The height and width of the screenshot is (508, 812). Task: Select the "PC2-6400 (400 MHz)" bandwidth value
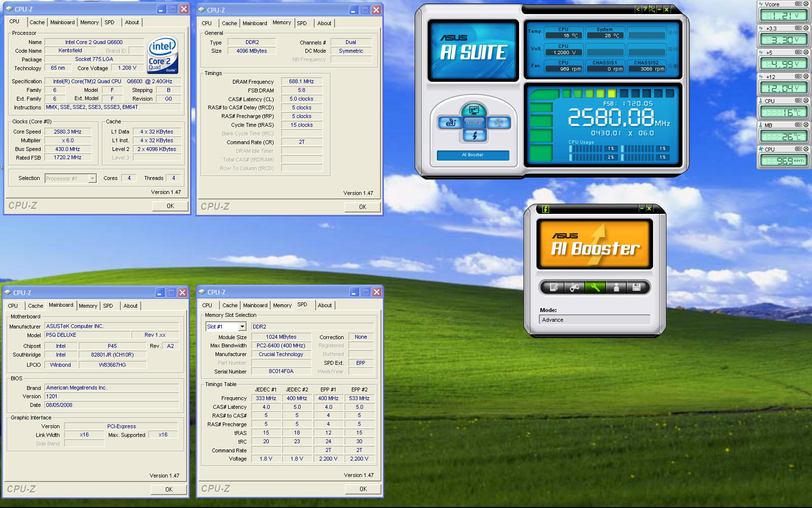point(281,345)
